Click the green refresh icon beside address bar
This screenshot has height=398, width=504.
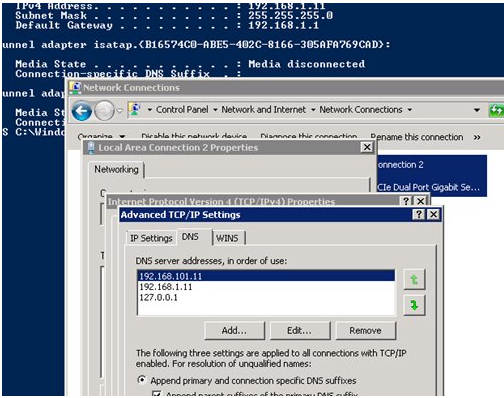(x=496, y=110)
